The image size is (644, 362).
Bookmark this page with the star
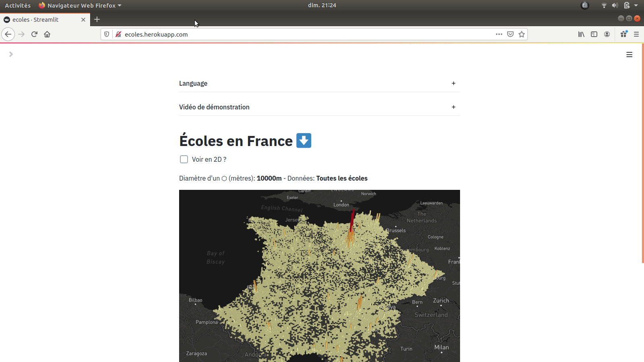[x=522, y=34]
